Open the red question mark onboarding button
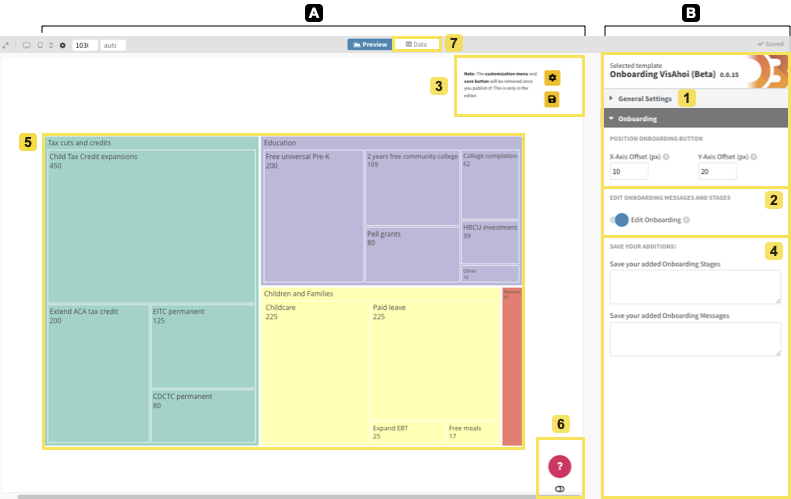 tap(559, 465)
